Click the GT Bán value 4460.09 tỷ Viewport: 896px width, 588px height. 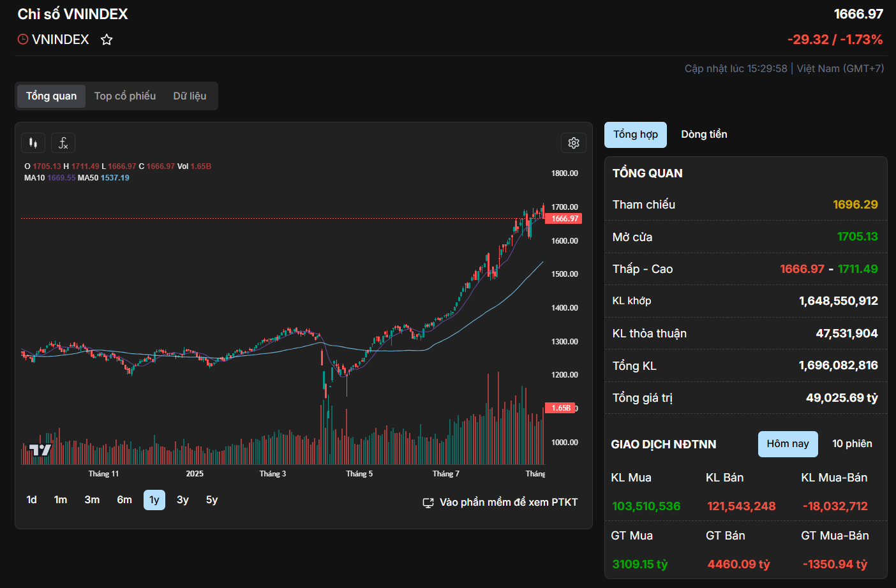pos(738,564)
